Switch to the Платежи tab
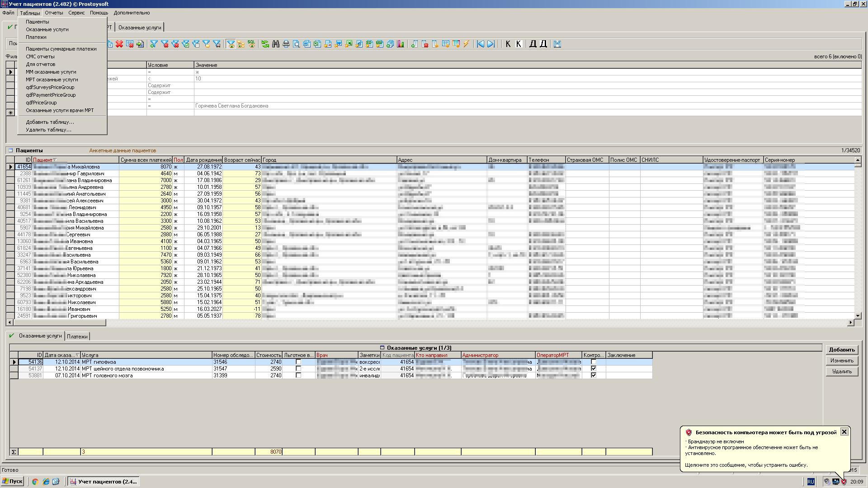 [77, 337]
